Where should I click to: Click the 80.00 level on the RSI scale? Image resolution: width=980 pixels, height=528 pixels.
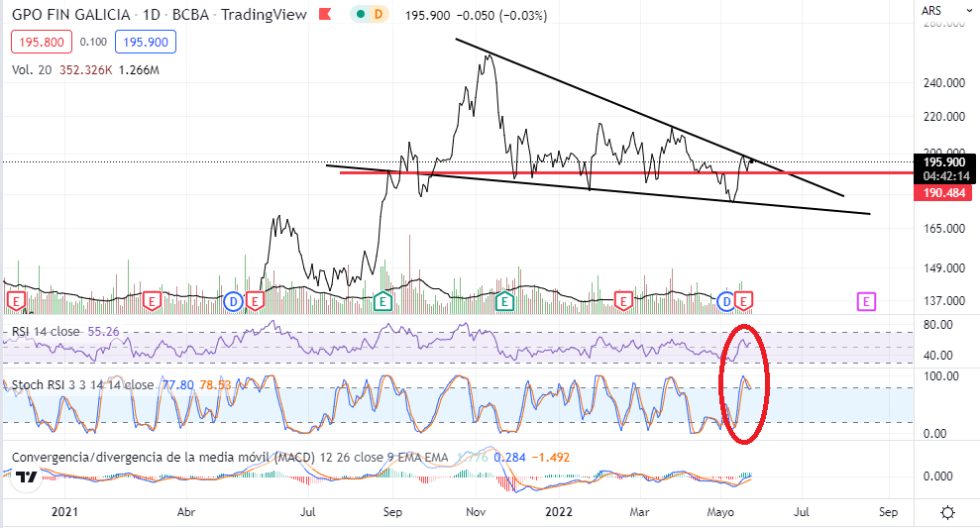tap(938, 324)
